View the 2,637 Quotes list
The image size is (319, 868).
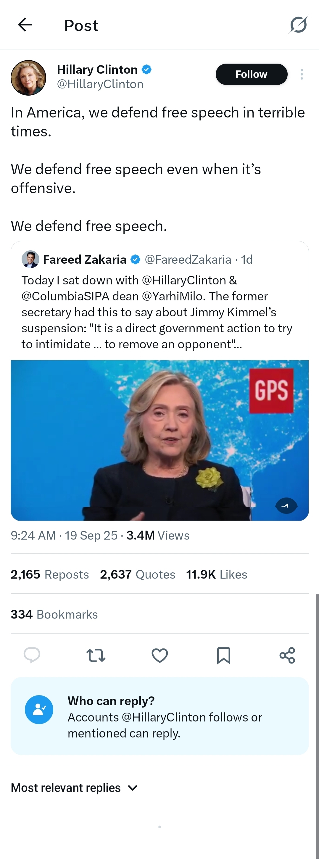pyautogui.click(x=137, y=574)
